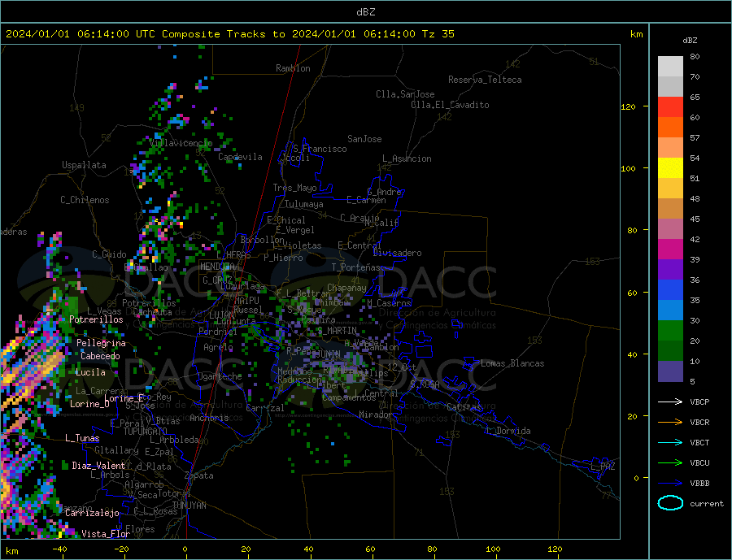The height and width of the screenshot is (560, 732).
Task: Click the VBCR legend label
Action: [699, 423]
